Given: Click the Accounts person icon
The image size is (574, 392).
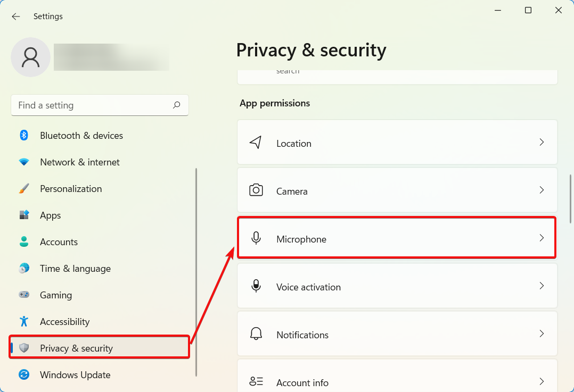Looking at the screenshot, I should point(24,241).
